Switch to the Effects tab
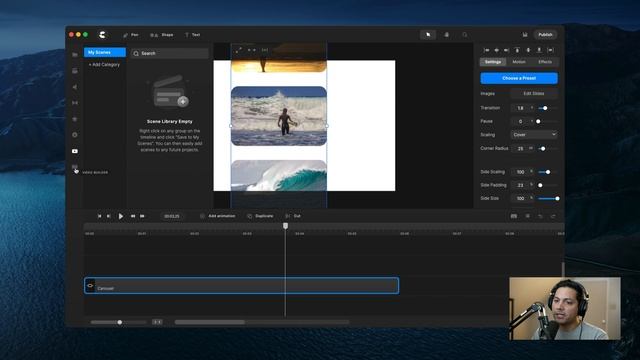Viewport: 640px width, 360px height. point(545,62)
